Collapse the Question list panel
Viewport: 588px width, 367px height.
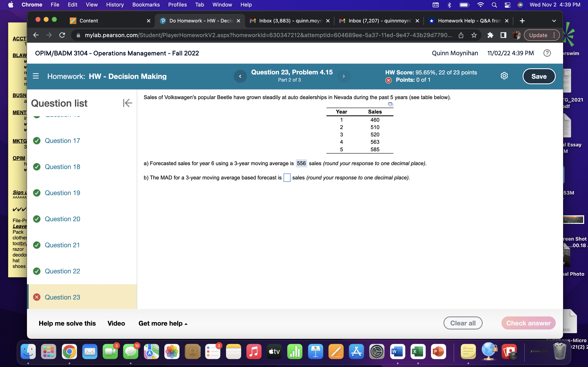click(127, 103)
